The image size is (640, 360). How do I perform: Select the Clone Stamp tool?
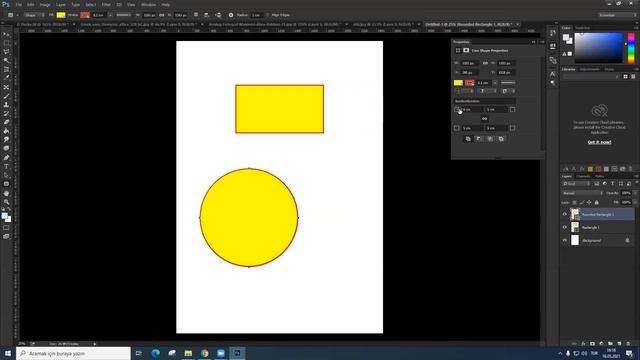pyautogui.click(x=6, y=104)
